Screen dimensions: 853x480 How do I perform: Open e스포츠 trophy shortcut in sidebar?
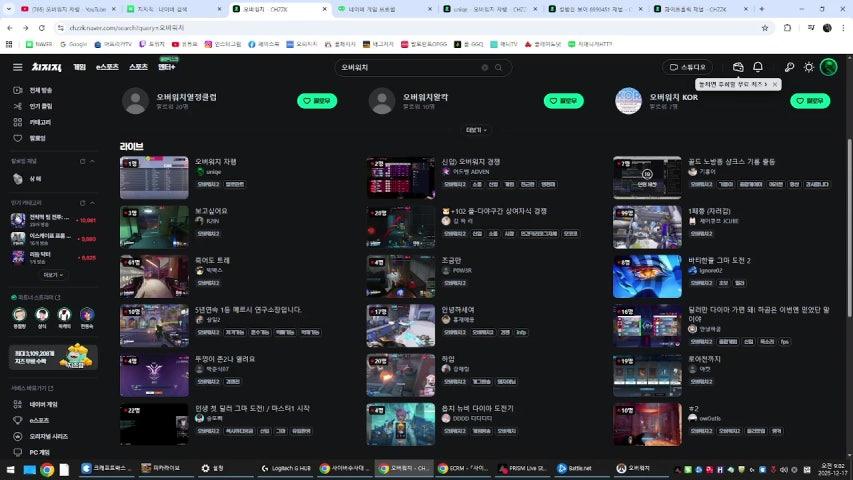(x=32, y=420)
